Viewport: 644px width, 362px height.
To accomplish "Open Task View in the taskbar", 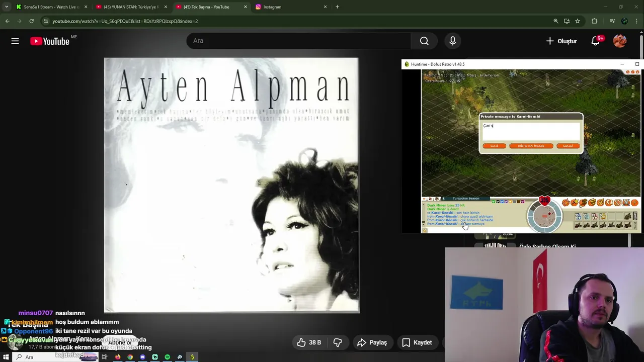I will (104, 357).
